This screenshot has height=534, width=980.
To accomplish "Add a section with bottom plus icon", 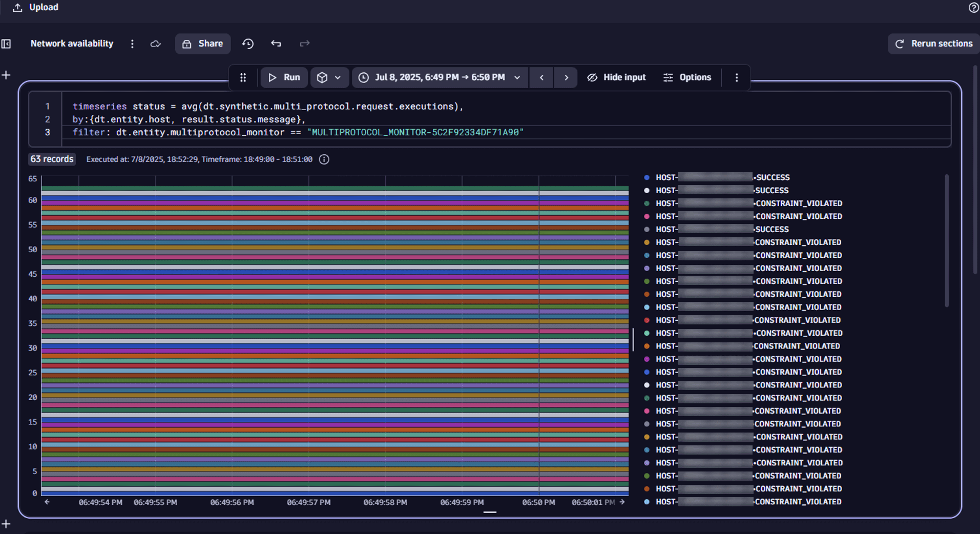I will pyautogui.click(x=6, y=524).
